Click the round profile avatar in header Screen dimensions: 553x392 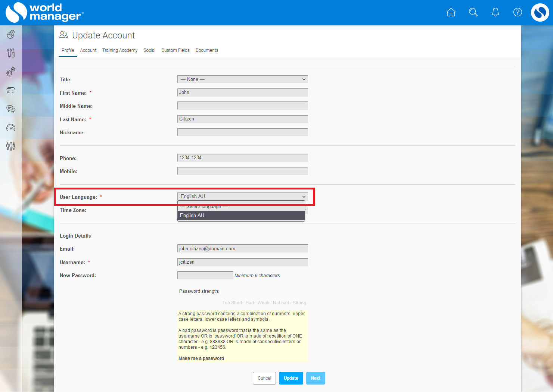coord(540,12)
